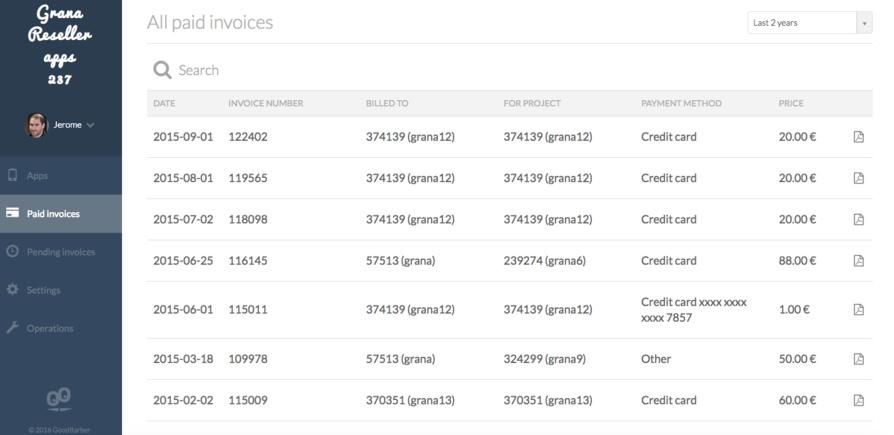Open Pending invoices section
Image resolution: width=894 pixels, height=435 pixels.
pos(60,252)
